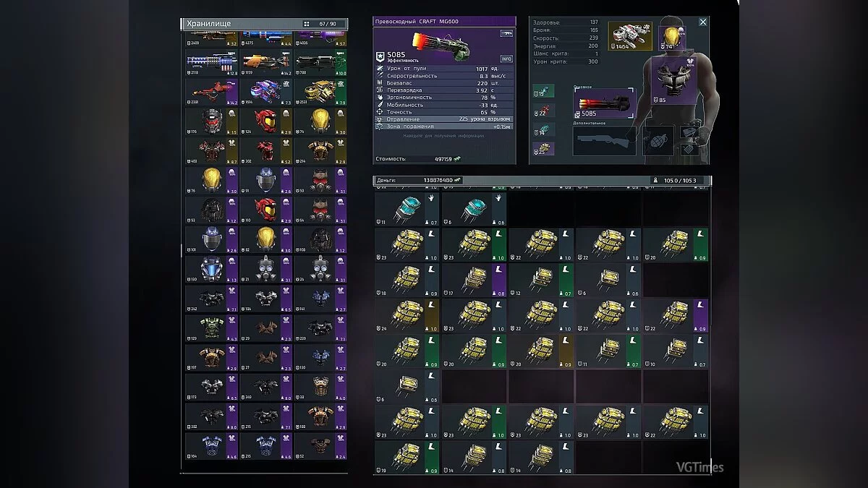This screenshot has height=488, width=868.
Task: Pick the purple-tagged cell item valued 22
Action: (676, 315)
